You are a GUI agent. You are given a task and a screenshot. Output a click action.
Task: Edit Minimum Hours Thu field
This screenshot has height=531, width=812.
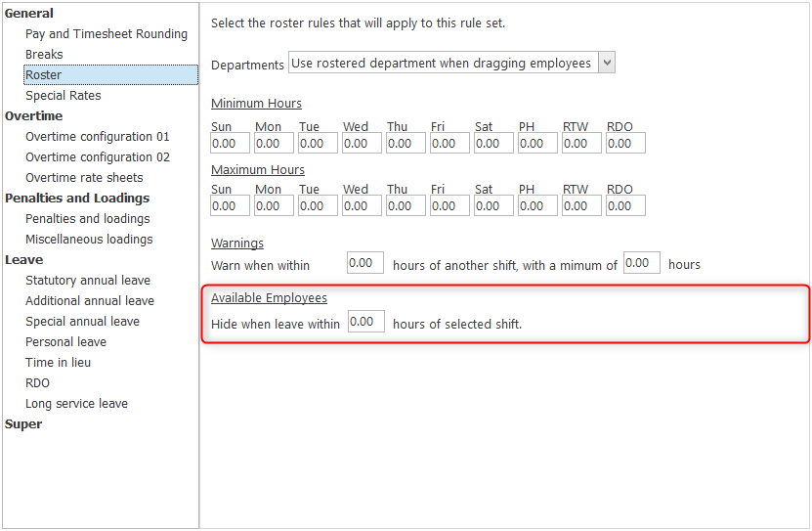click(406, 143)
